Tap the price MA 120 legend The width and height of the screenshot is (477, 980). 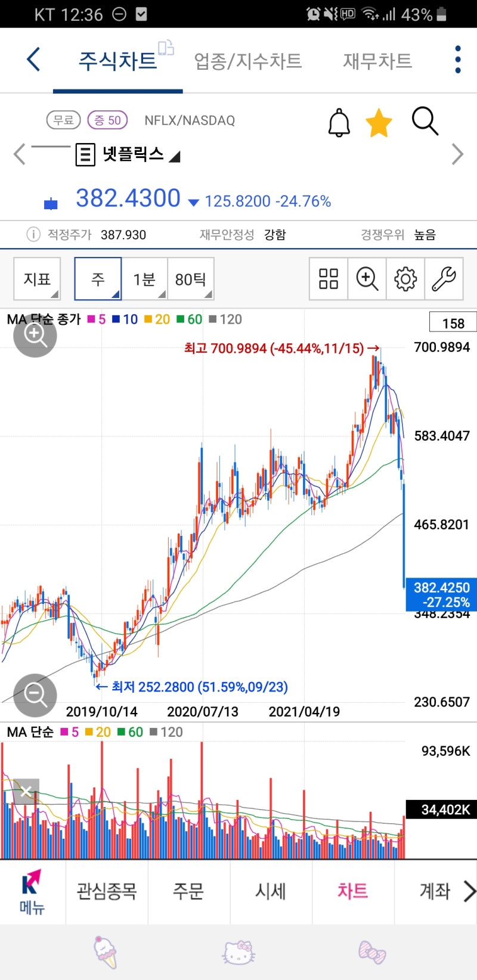coord(225,320)
